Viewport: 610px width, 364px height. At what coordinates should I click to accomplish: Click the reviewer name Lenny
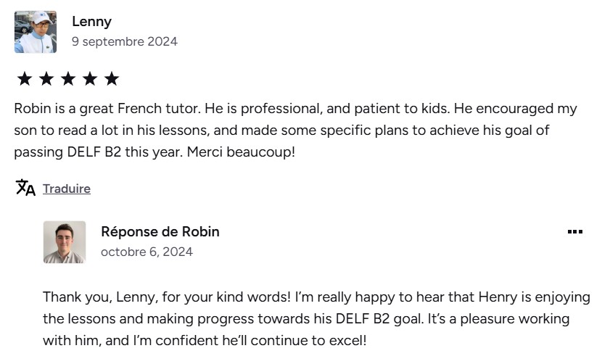point(92,21)
